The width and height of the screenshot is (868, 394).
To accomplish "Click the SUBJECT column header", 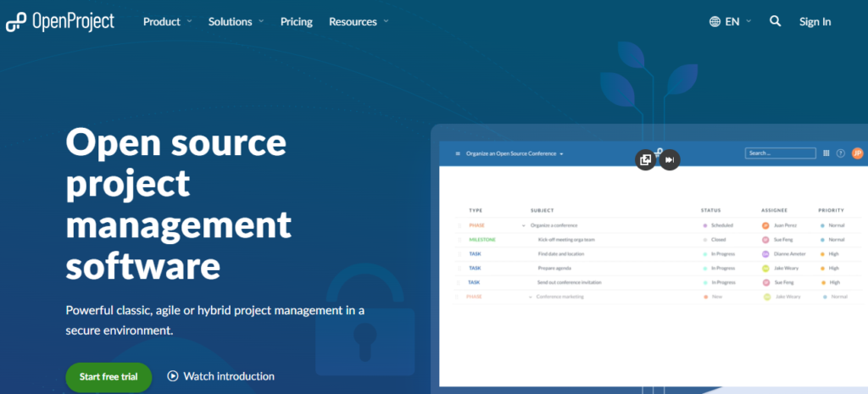I will (542, 210).
